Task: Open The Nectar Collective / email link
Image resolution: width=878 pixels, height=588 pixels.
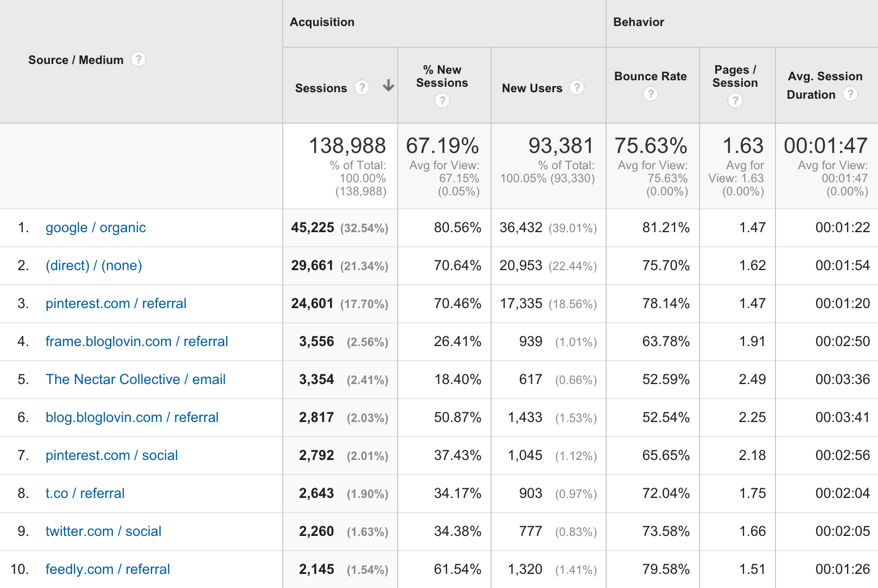Action: [136, 379]
